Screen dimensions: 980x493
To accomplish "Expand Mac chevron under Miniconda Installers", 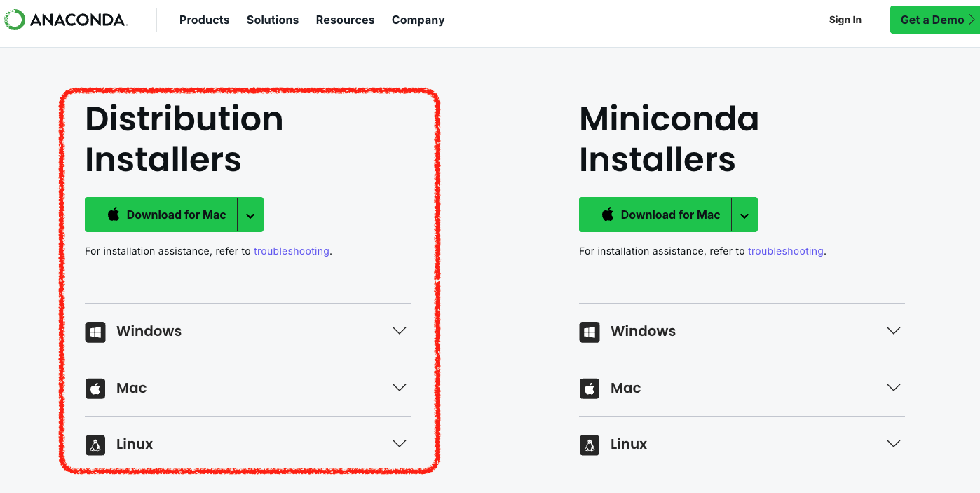I will point(894,387).
